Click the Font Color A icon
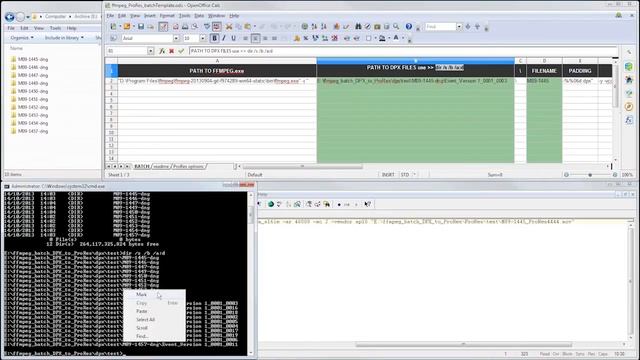 coord(396,38)
